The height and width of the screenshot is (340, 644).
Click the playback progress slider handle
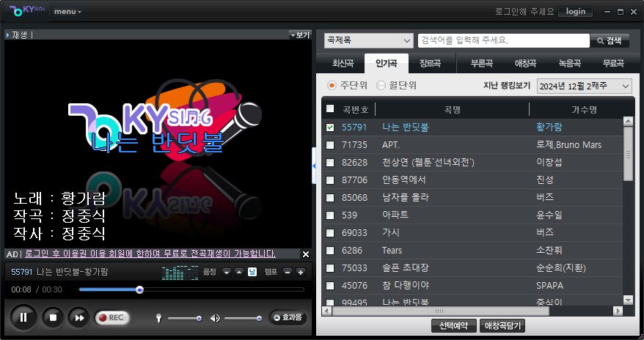(x=139, y=290)
